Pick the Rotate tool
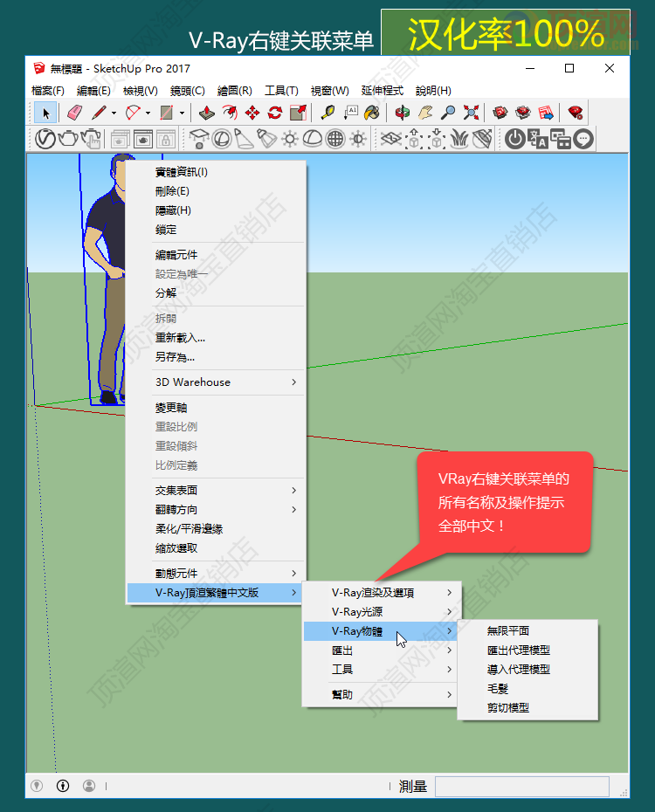The image size is (655, 812). pos(275,113)
